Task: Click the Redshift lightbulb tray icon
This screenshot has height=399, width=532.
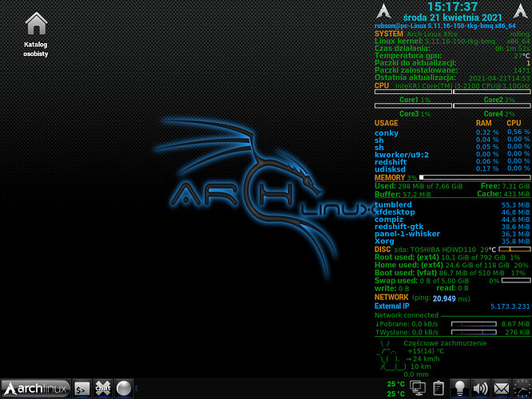Action: (460, 388)
